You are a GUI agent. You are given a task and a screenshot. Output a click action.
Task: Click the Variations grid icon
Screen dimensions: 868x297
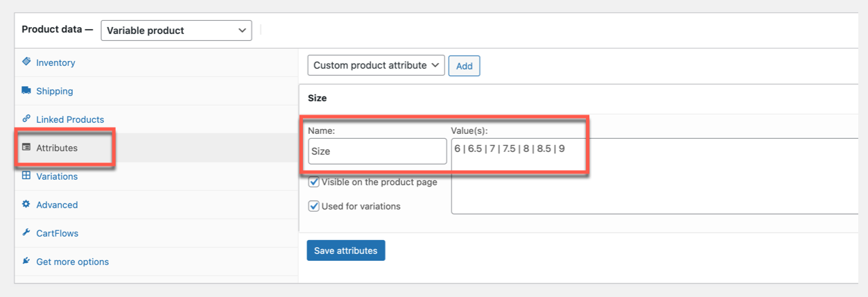(26, 176)
